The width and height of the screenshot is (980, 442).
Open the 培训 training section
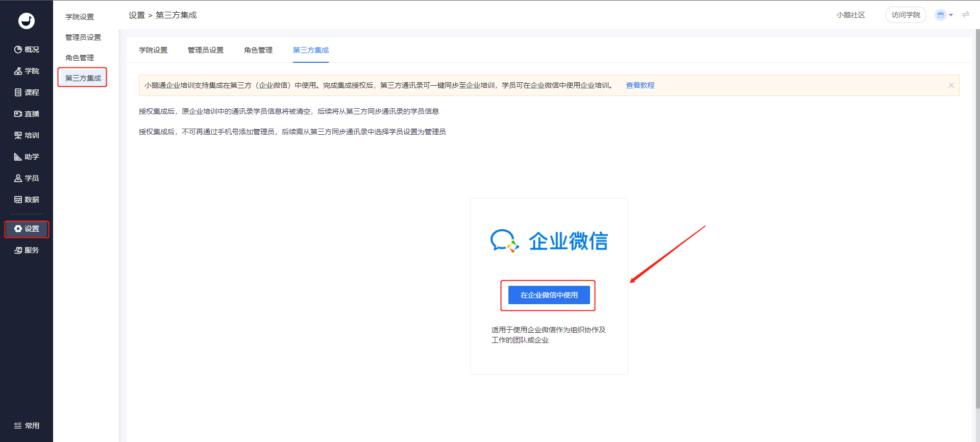click(27, 135)
